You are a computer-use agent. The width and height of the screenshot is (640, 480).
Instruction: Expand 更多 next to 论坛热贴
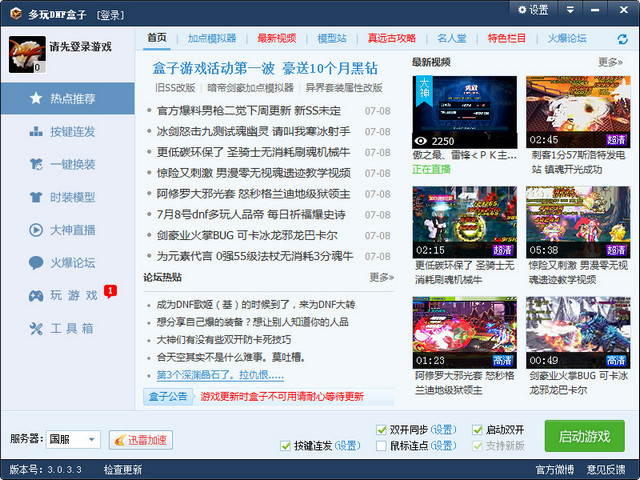coord(381,277)
